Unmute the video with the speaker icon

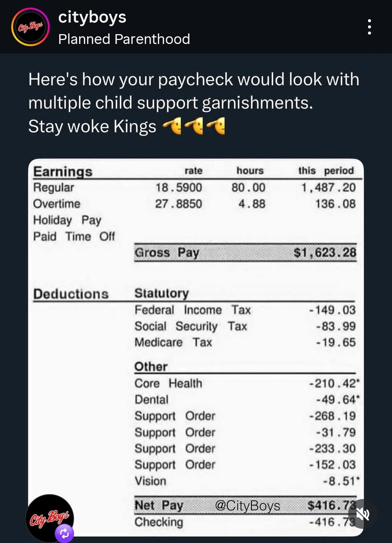pos(363,514)
